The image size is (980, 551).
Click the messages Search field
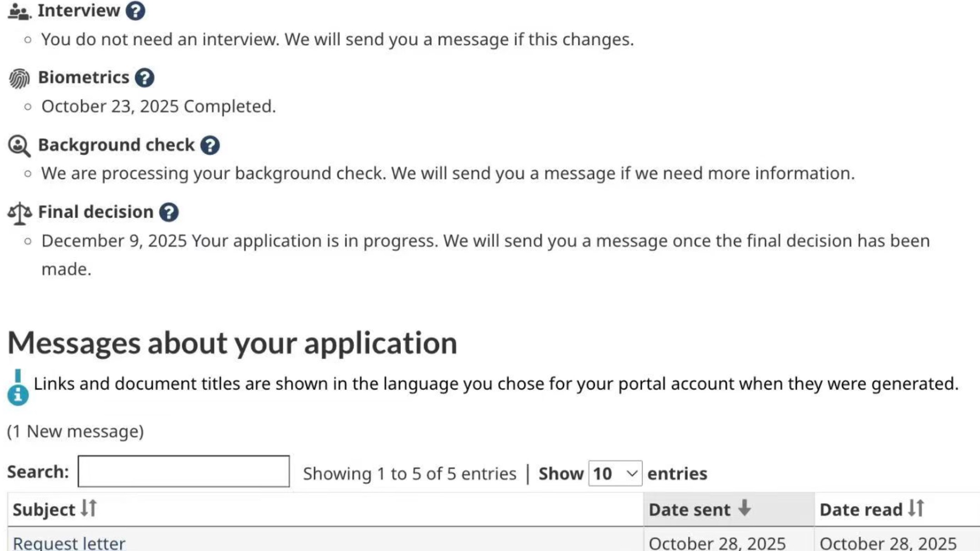184,471
